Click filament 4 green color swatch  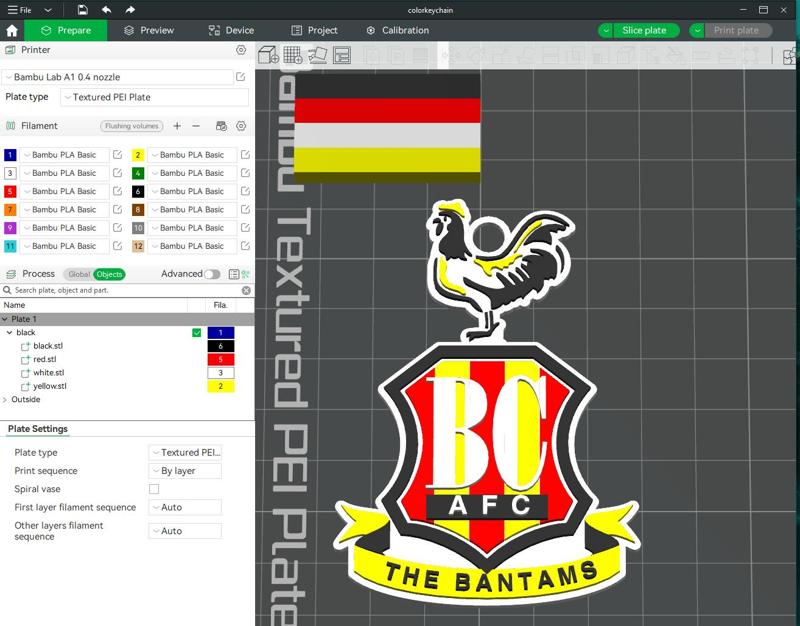(138, 173)
